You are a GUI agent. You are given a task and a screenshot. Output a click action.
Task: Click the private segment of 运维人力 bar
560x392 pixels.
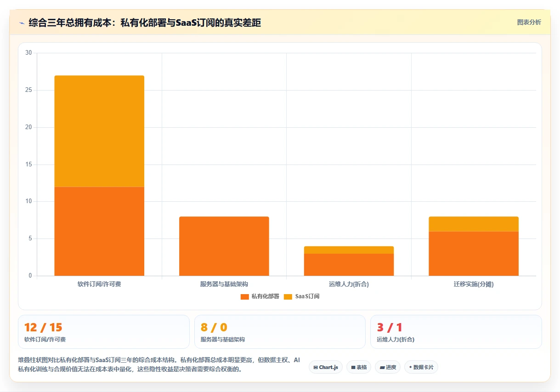pos(349,265)
